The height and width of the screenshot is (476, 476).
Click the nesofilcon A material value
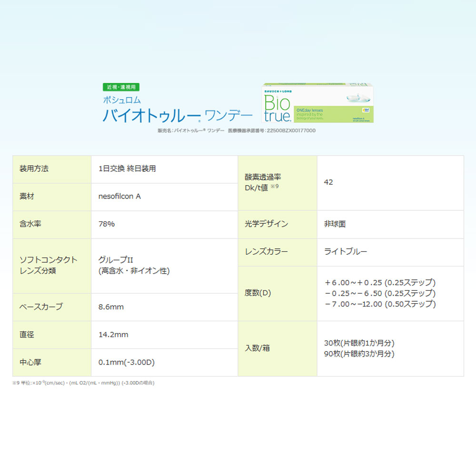(119, 196)
